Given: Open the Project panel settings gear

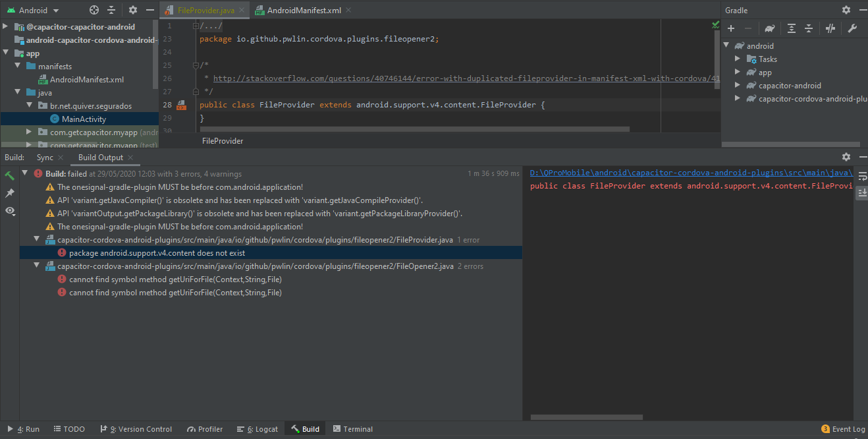Looking at the screenshot, I should [x=132, y=10].
